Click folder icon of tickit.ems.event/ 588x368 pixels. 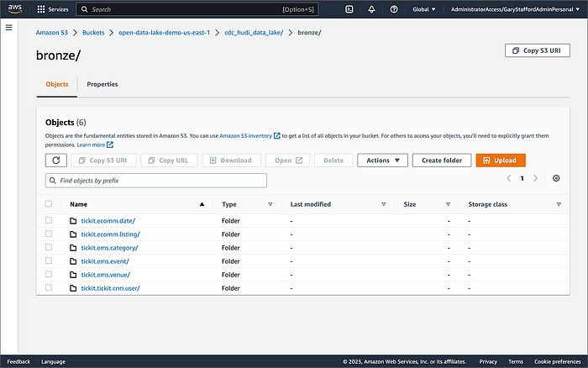click(73, 261)
